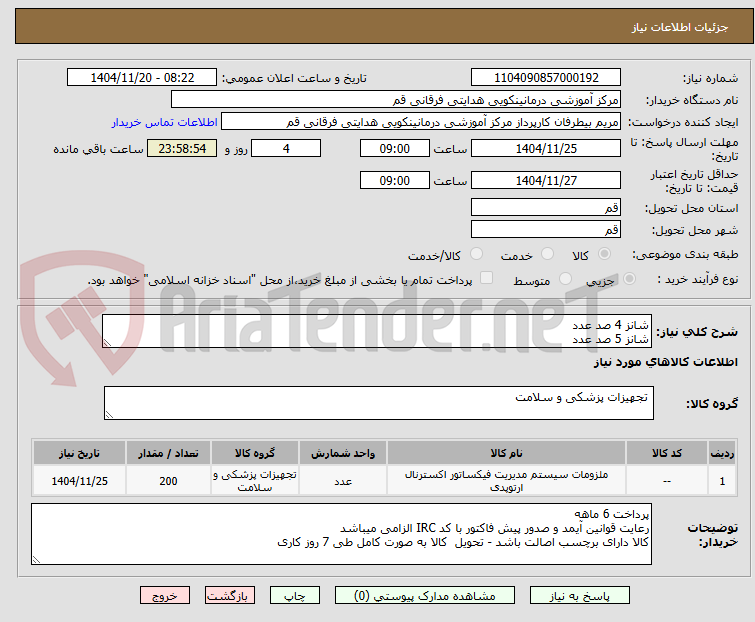
Task: Click the شماره نیاز field 1104090857000192
Action: [546, 78]
